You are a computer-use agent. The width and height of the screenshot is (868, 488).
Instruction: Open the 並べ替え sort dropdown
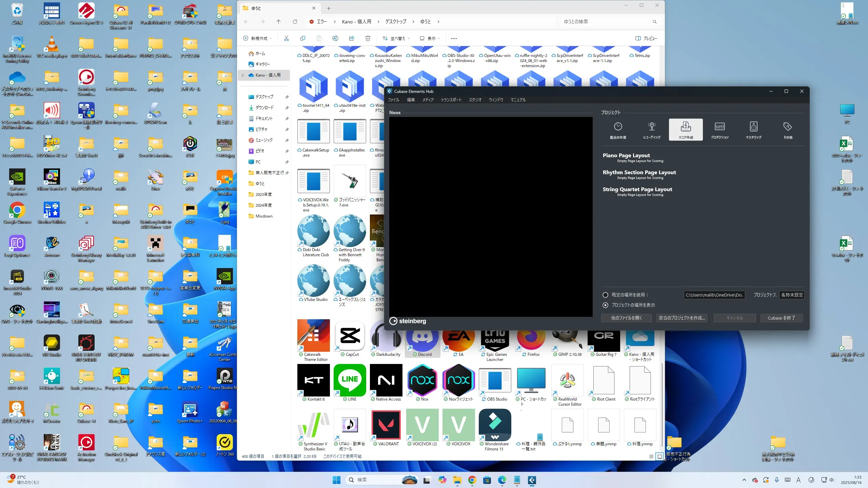tap(396, 38)
